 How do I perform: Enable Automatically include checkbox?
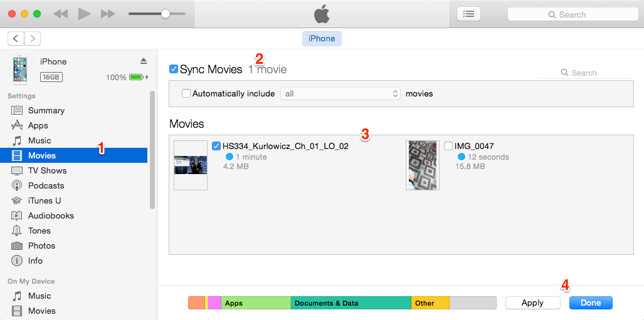point(186,93)
